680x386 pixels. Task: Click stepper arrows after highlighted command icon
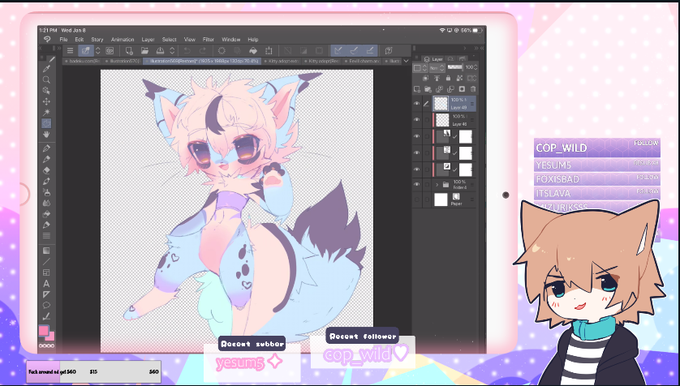(x=98, y=51)
